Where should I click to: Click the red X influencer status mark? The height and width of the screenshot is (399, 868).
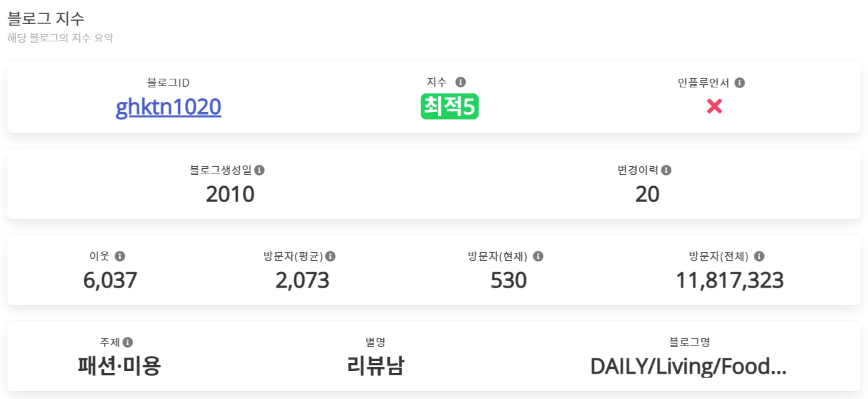click(x=714, y=107)
